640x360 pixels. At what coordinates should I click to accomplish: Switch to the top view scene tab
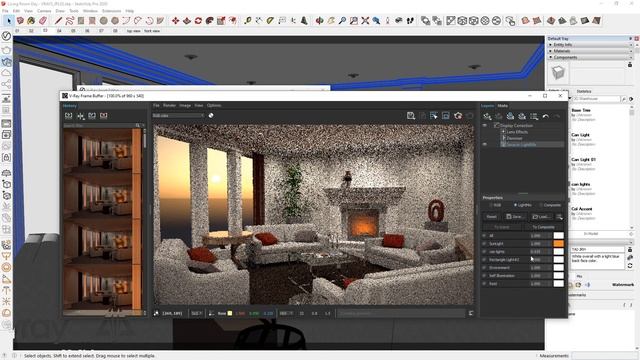(x=133, y=31)
